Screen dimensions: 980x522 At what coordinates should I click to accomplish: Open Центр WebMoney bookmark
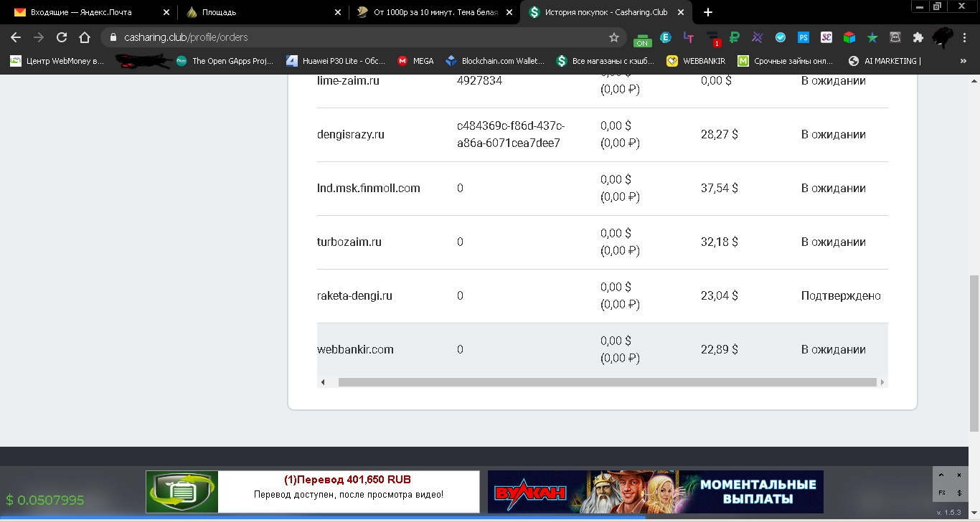(x=57, y=61)
